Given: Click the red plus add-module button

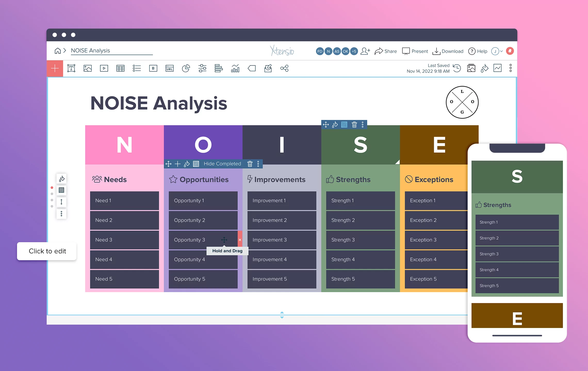Looking at the screenshot, I should [55, 69].
